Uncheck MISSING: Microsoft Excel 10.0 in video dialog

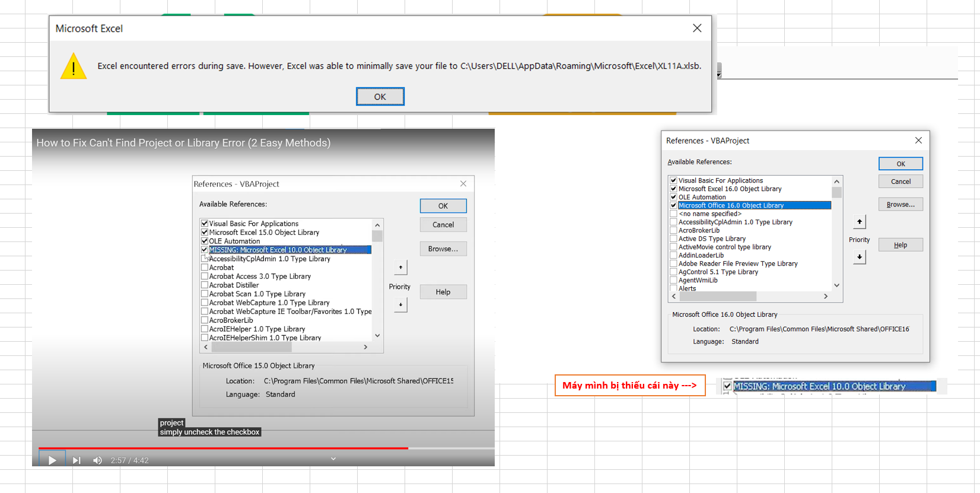point(205,250)
